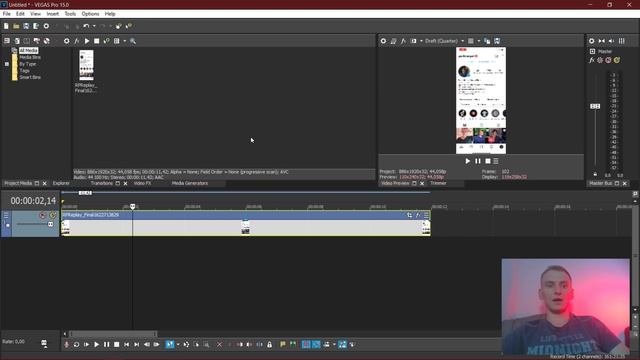Screen dimensions: 640x360
Task: Save preview snapshot to file
Action: [497, 41]
